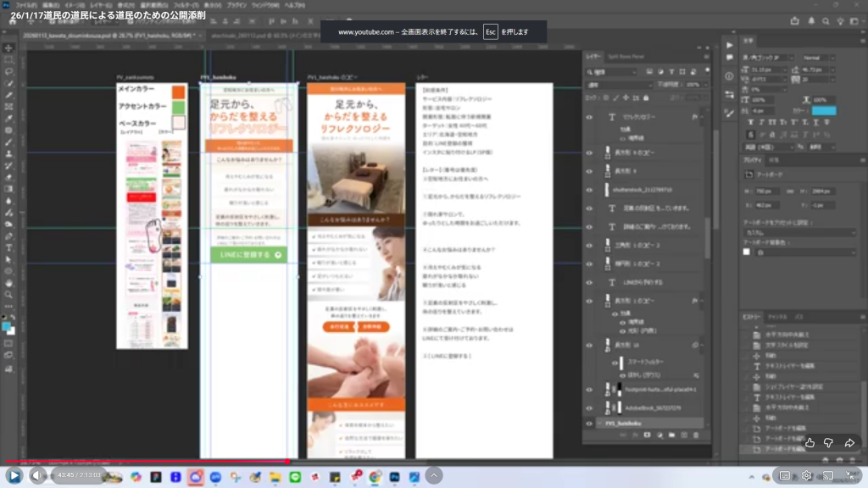Pick the Eyedropper tool
Screen dimensions: 868x488
pyautogui.click(x=8, y=119)
